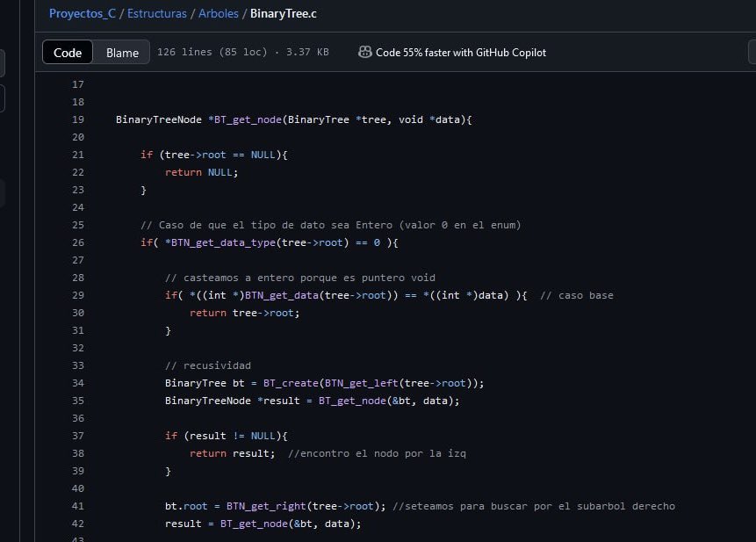Open the Proyectos_C breadcrumb link
The image size is (756, 542).
[83, 13]
